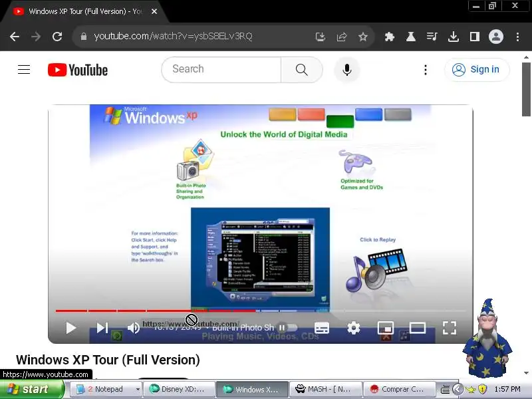Image resolution: width=532 pixels, height=399 pixels.
Task: Expand hidden tray icons arrow
Action: click(458, 389)
